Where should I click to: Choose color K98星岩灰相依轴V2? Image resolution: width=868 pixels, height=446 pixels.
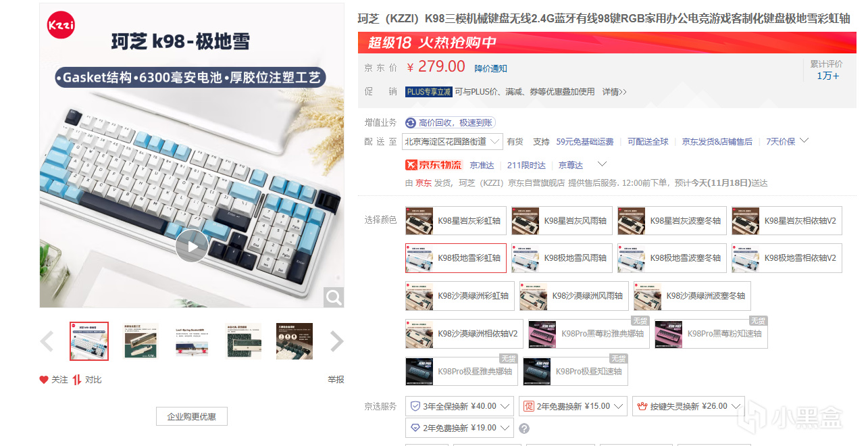coord(787,220)
